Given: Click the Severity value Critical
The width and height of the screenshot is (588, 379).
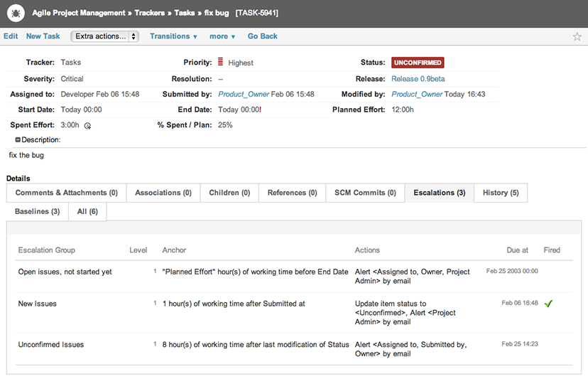Looking at the screenshot, I should click(72, 79).
